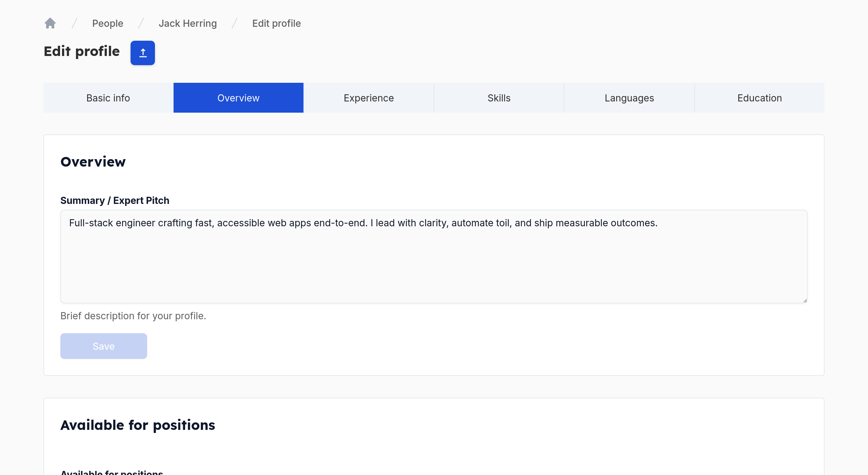Click the textarea resize handle corner
Viewport: 868px width, 475px height.
805,301
